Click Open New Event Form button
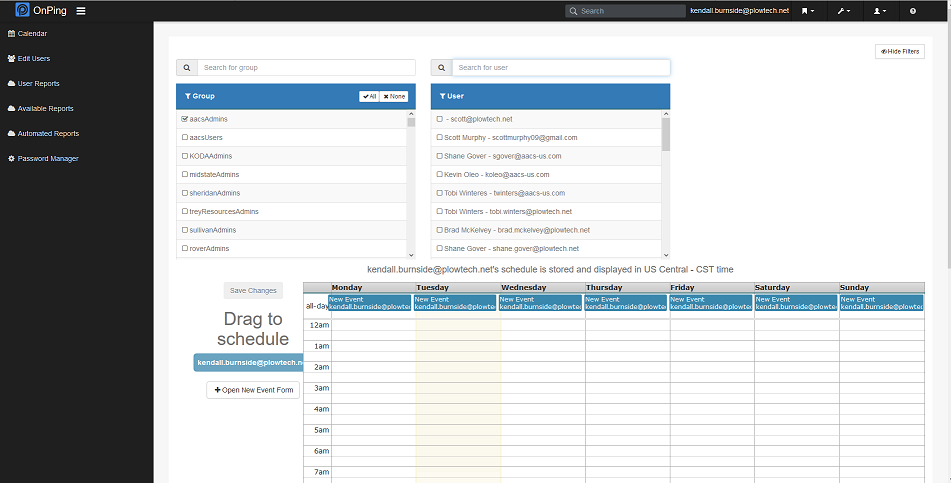This screenshot has width=951, height=483. click(253, 389)
